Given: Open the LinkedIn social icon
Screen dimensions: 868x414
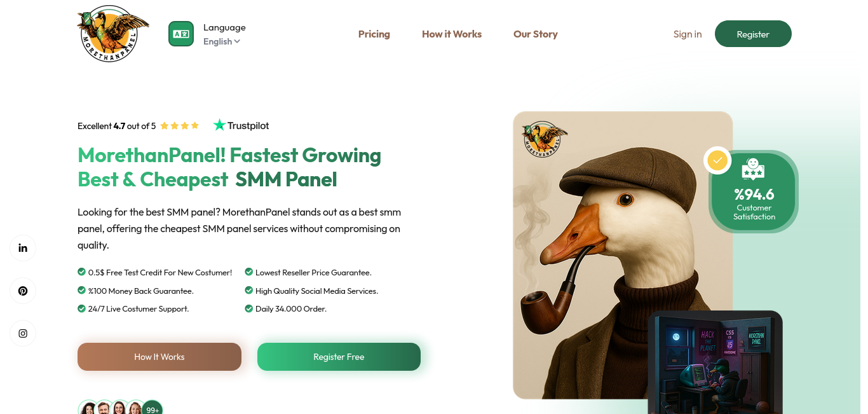Looking at the screenshot, I should click(x=23, y=248).
